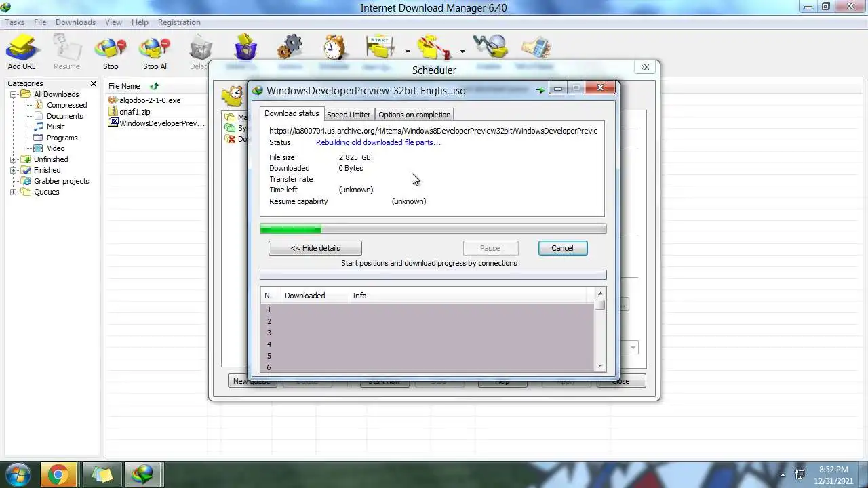This screenshot has width=868, height=488.
Task: Open the Downloads menu
Action: tap(75, 22)
